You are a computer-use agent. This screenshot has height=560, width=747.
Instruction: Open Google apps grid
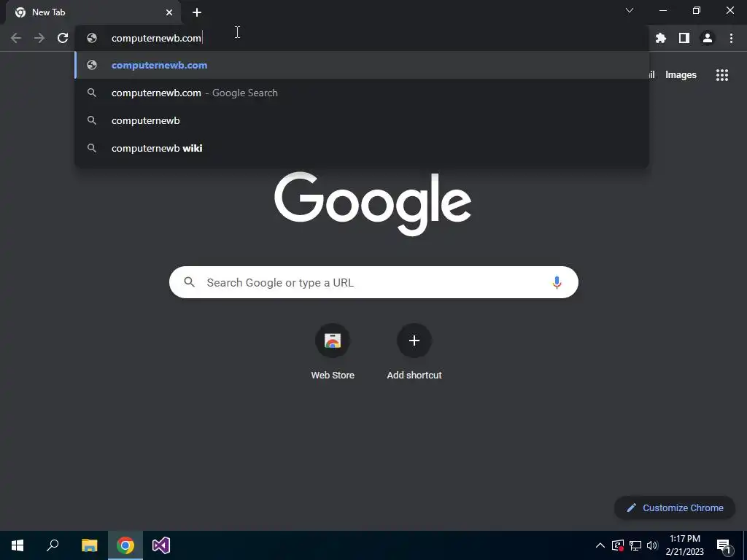[x=722, y=75]
